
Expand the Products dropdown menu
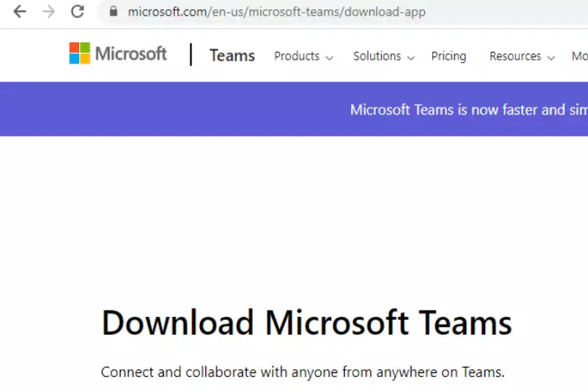(x=303, y=56)
